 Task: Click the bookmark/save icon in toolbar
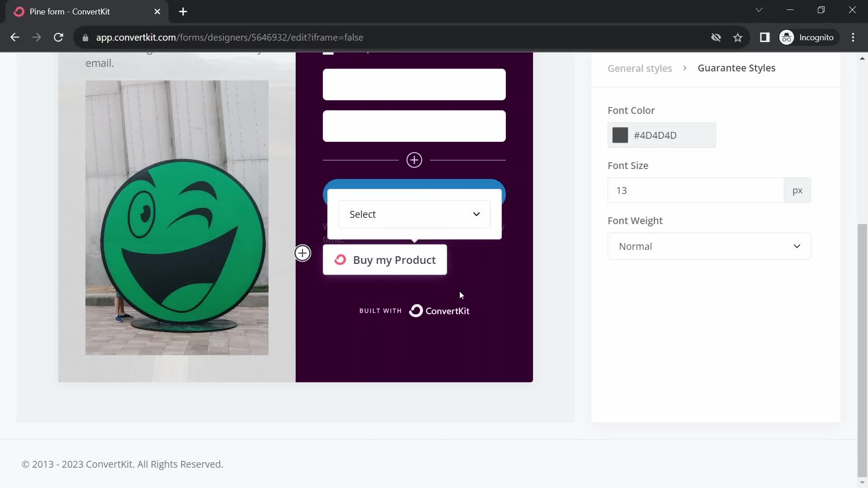click(x=738, y=37)
